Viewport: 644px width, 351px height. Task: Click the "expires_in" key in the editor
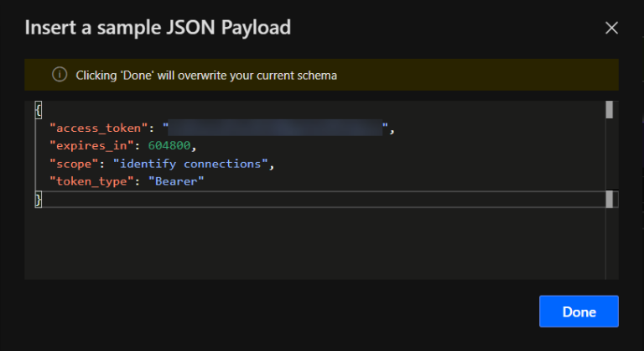point(91,145)
